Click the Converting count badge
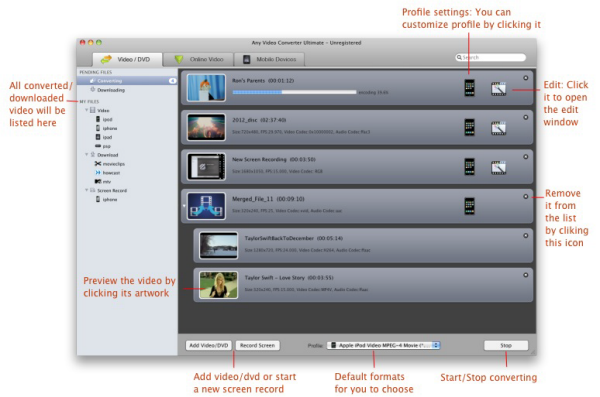 [172, 81]
